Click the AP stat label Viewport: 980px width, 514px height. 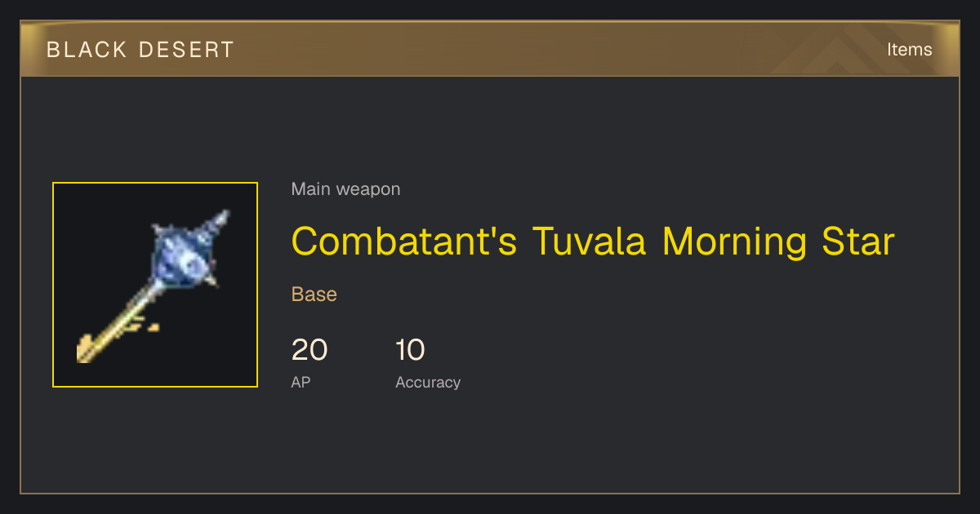coord(301,382)
